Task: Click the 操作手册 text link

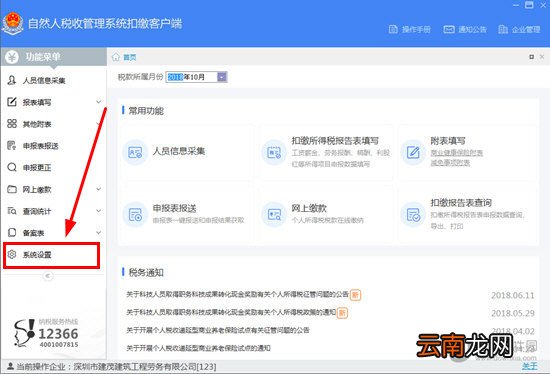Action: click(x=416, y=29)
